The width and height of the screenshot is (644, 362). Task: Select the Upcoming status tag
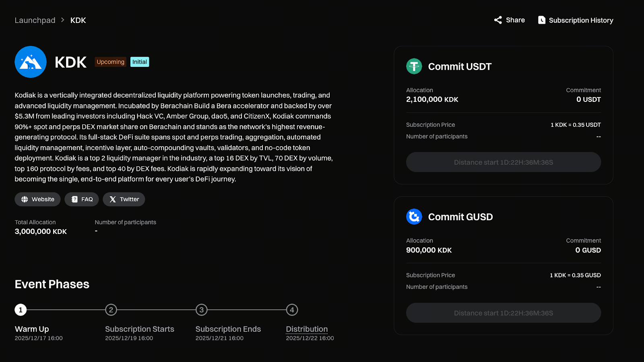tap(110, 62)
